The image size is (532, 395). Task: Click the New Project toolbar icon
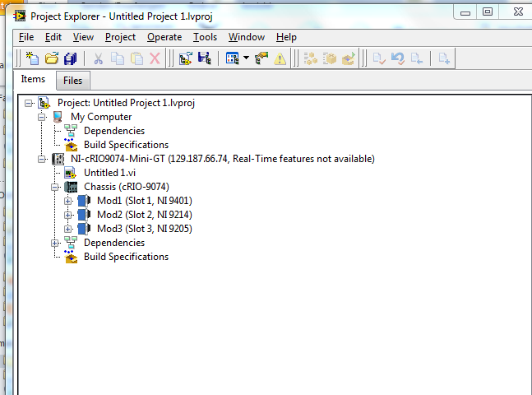(x=32, y=58)
